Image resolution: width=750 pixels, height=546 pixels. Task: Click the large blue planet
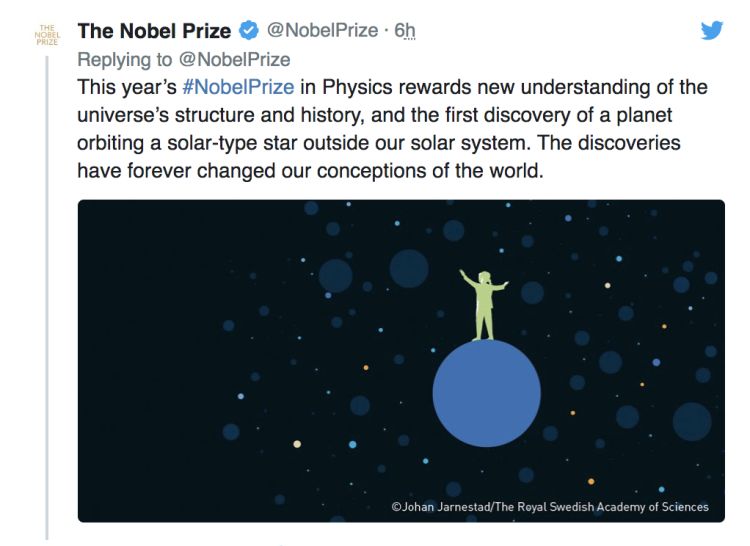click(486, 393)
